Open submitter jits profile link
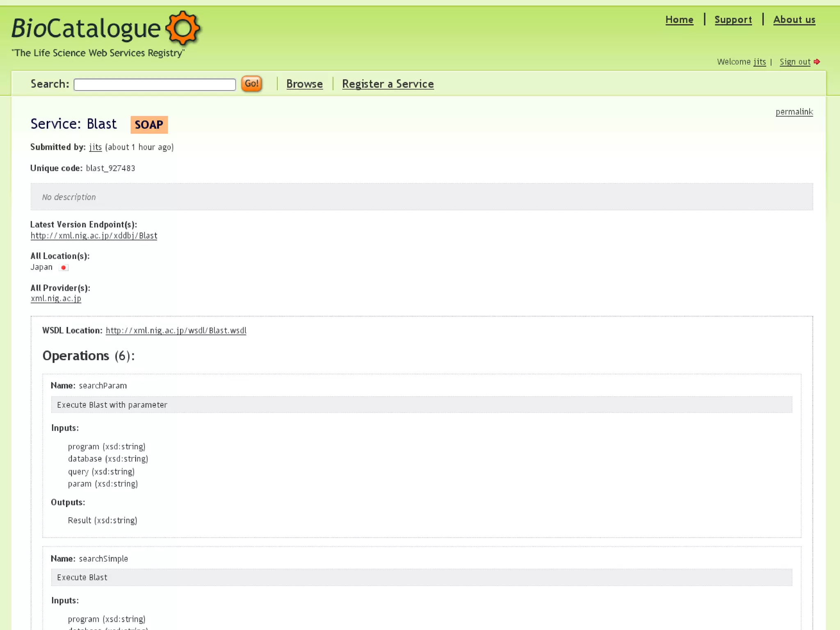Screen dimensions: 840x630 pyautogui.click(x=95, y=147)
